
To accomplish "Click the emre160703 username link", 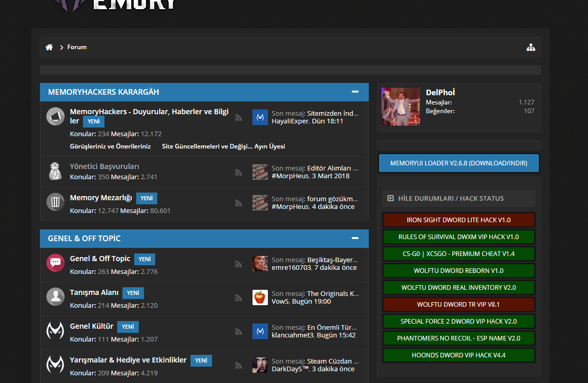I will [x=291, y=268].
